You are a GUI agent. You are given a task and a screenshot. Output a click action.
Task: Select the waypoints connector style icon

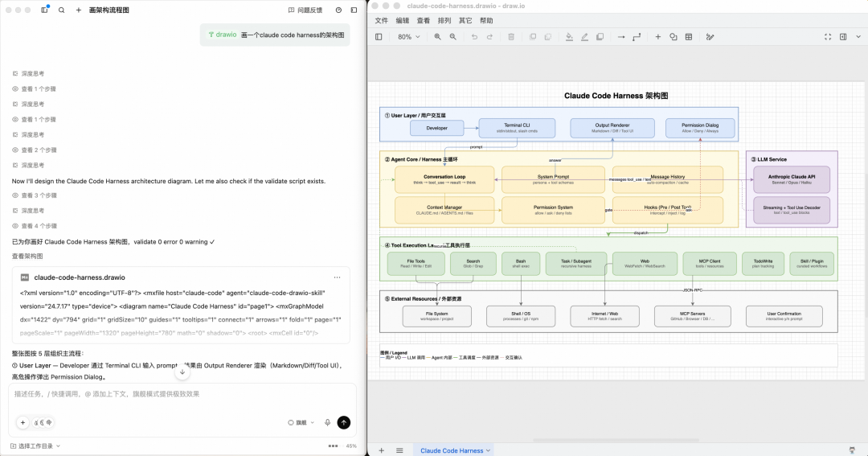click(637, 37)
